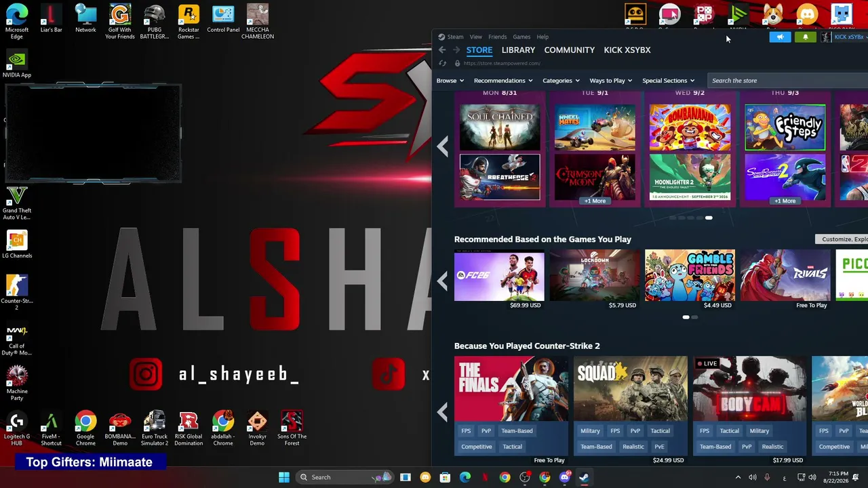Screen dimensions: 868x488
Task: Select the Machine Party desktop icon
Action: (x=17, y=384)
